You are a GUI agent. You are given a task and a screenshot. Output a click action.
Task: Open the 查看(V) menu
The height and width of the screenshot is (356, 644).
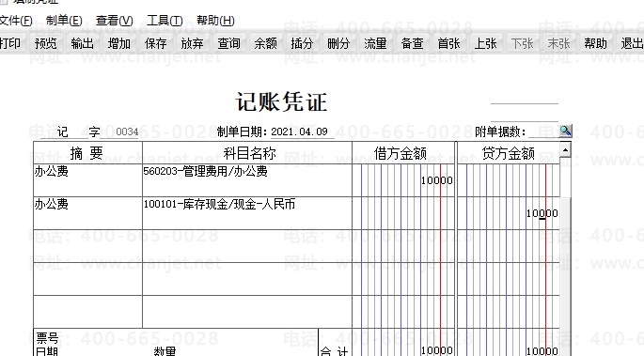(x=114, y=21)
